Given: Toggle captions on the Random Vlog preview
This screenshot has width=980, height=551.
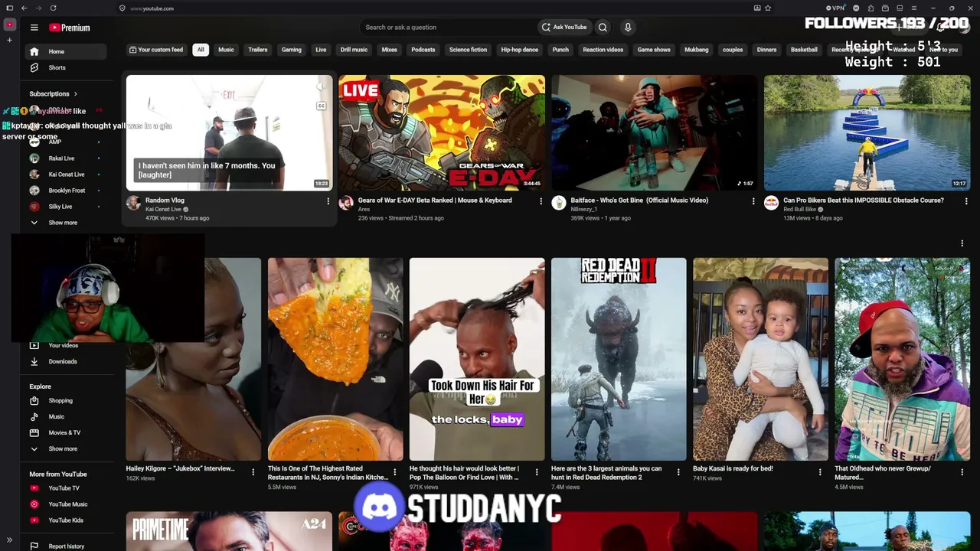Looking at the screenshot, I should click(x=321, y=106).
